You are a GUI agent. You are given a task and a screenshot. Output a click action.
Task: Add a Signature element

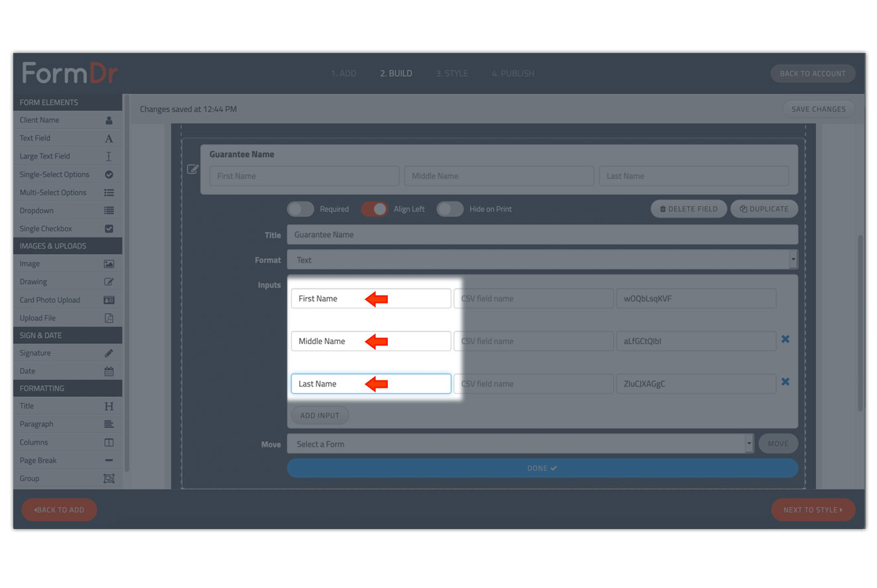[67, 353]
